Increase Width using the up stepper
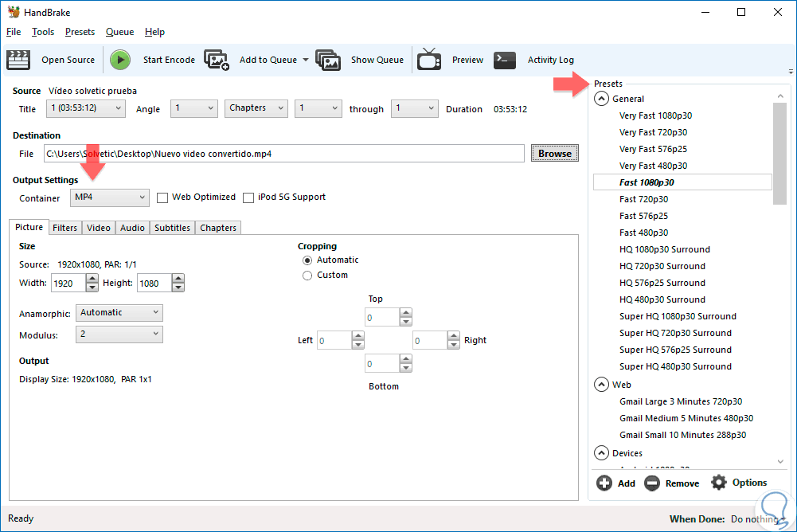 pyautogui.click(x=92, y=279)
